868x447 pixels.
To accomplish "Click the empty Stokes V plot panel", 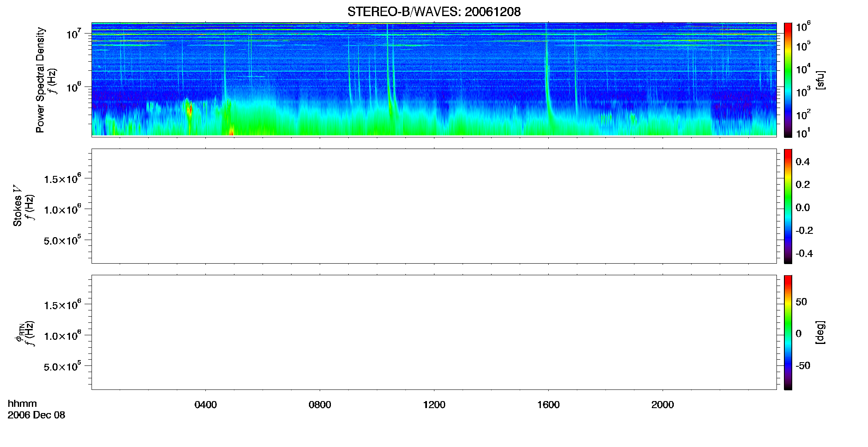I will 434,206.
